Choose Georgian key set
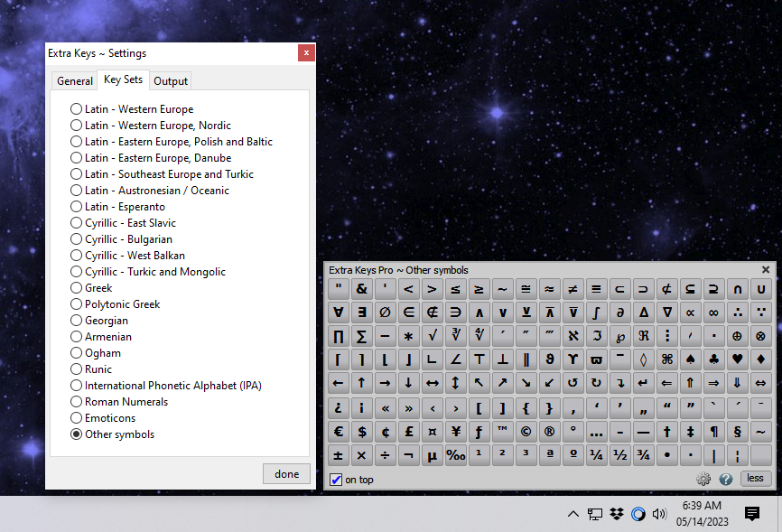 [x=99, y=321]
